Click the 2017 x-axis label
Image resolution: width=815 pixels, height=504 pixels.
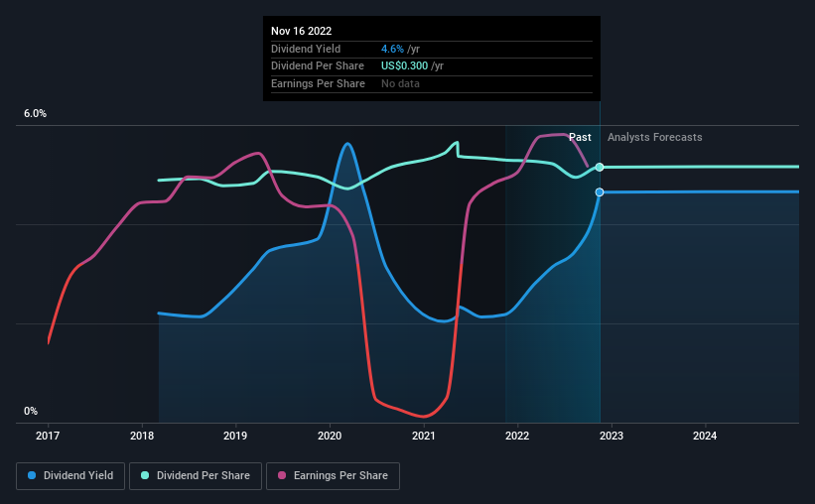(48, 436)
